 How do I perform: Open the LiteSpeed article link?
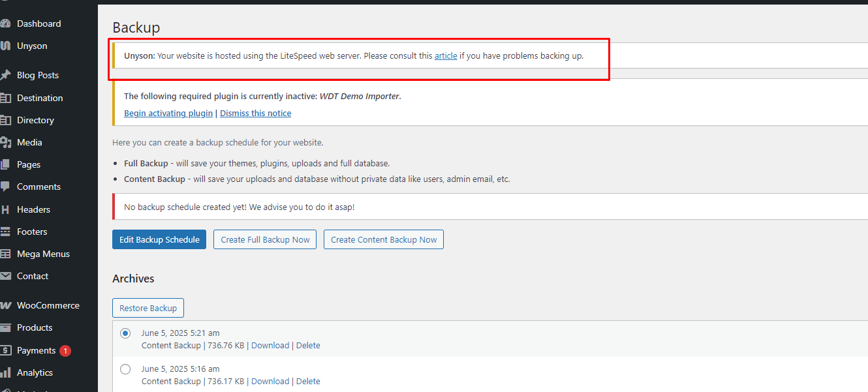coord(446,56)
